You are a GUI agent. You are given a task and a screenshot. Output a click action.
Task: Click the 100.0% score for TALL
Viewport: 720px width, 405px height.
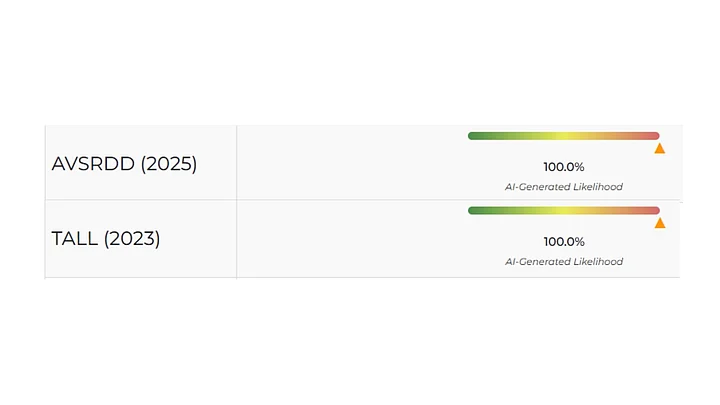point(564,242)
